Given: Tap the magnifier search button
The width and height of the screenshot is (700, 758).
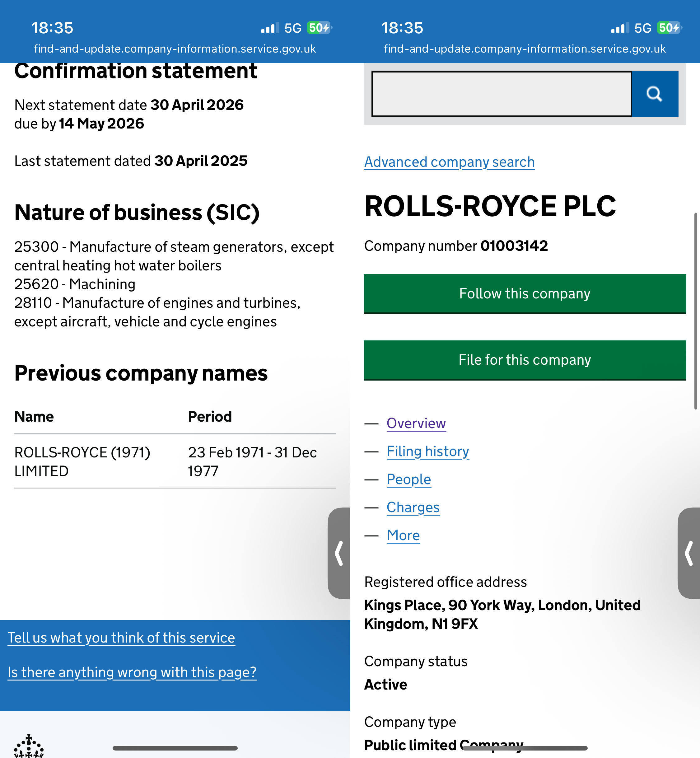Looking at the screenshot, I should [x=655, y=94].
